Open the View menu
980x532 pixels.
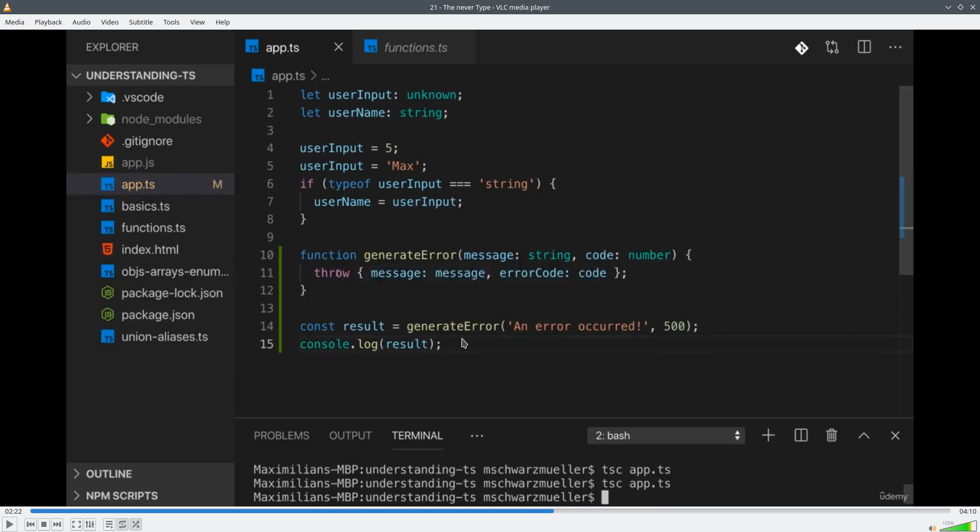pyautogui.click(x=198, y=22)
